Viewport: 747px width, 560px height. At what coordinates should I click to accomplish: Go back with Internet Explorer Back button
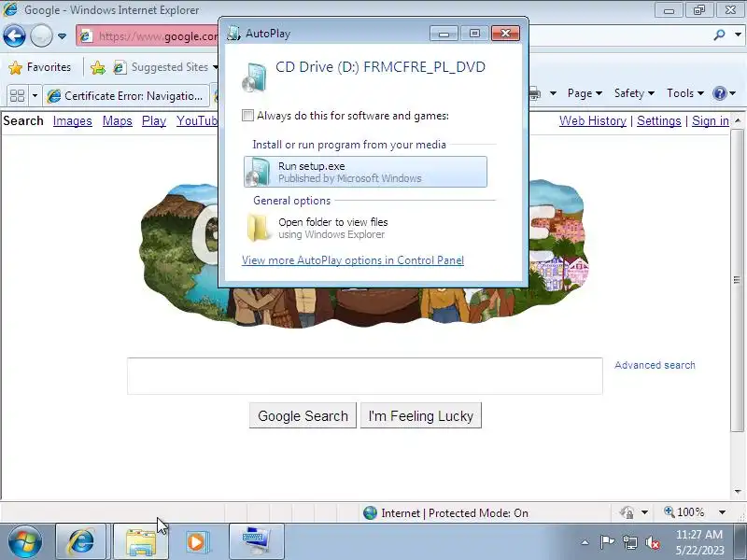14,35
